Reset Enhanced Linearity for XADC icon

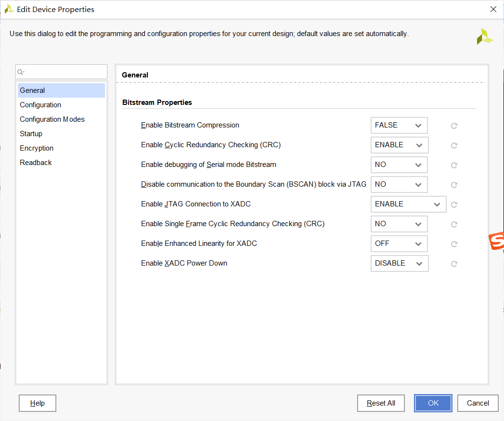point(454,244)
